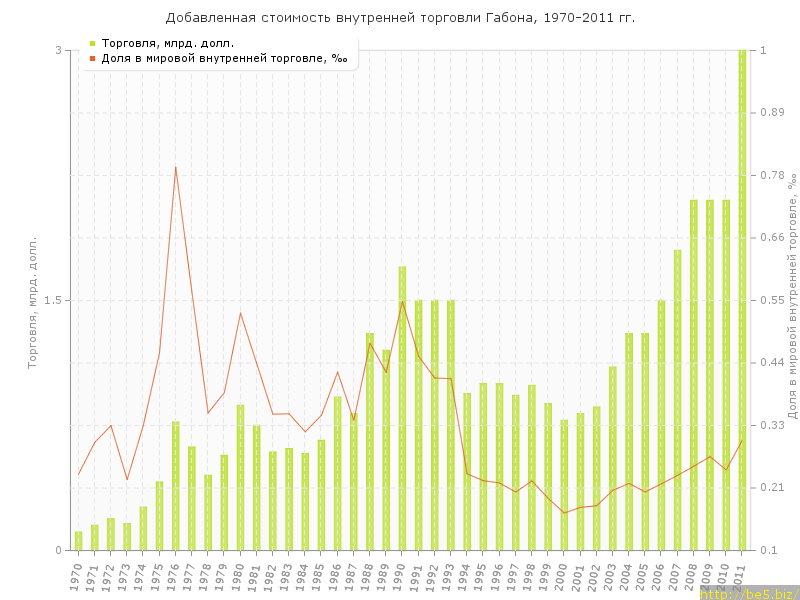Screen dimensions: 800x600
Task: Click the 2000 year label on axis
Action: point(563,577)
